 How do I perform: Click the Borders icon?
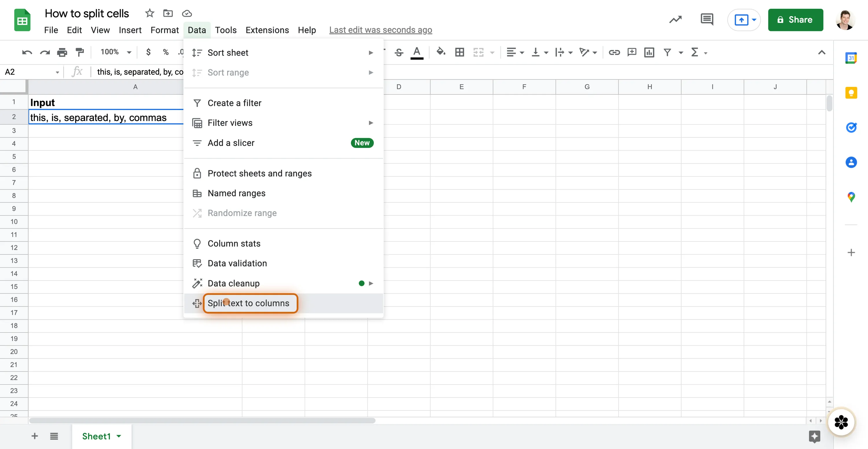coord(460,52)
